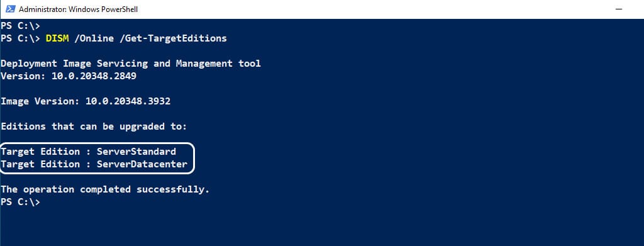Minimize the PowerShell window
The width and height of the screenshot is (644, 246).
point(619,9)
